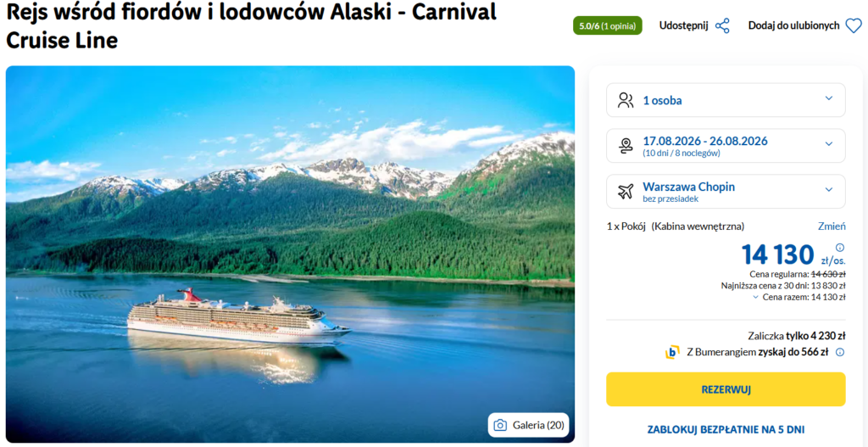This screenshot has height=447, width=868.
Task: Click the Alaska cruise ship main photo
Action: pyautogui.click(x=290, y=246)
